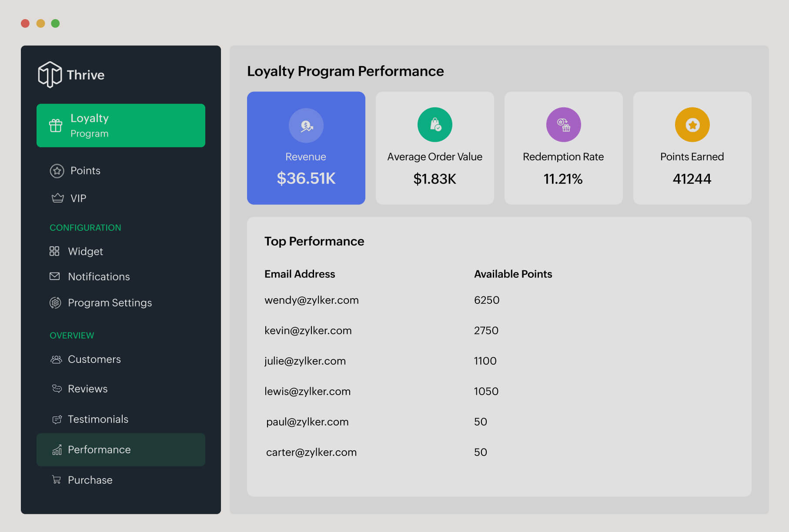Select the Reviews speech bubble icon
The image size is (789, 532).
[57, 389]
